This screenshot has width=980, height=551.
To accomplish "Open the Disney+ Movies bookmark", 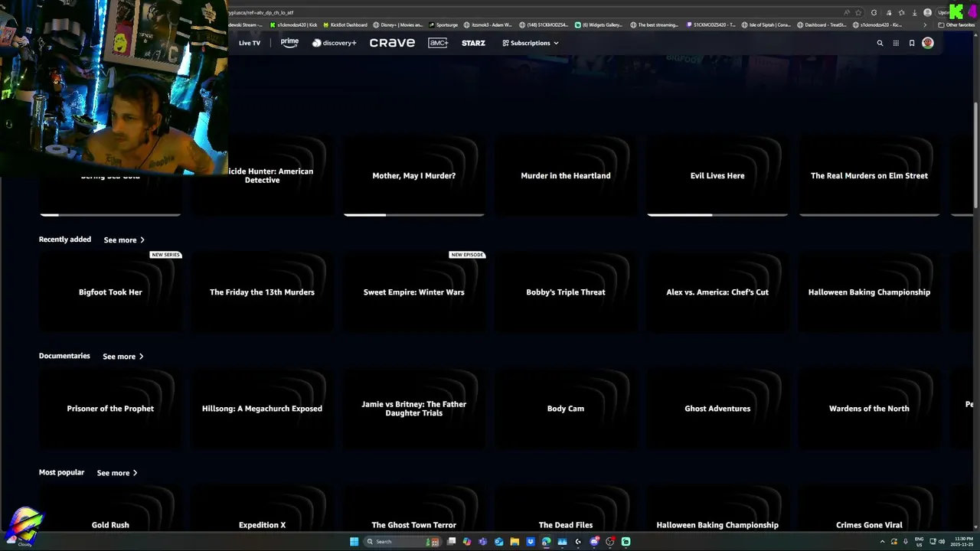I will coord(398,24).
